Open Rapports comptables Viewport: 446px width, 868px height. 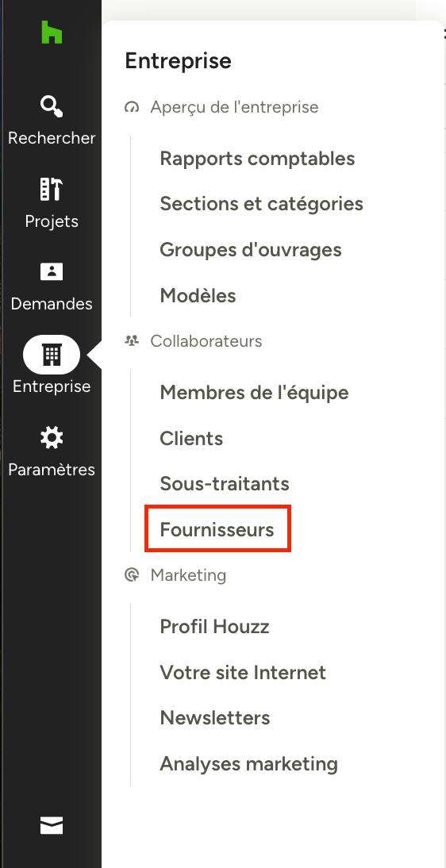point(257,159)
